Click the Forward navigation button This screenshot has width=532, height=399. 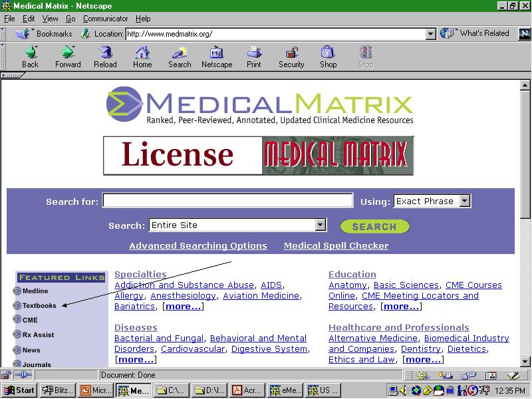coord(68,57)
